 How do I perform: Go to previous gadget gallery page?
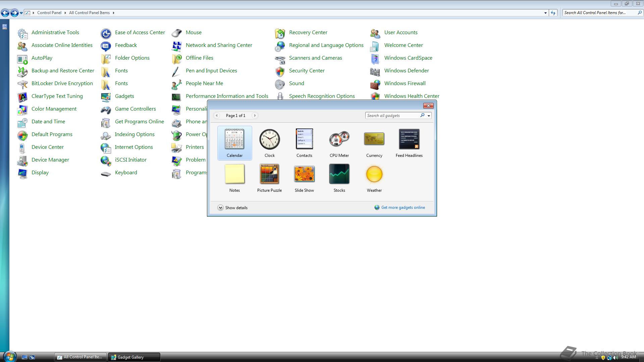[x=217, y=116]
